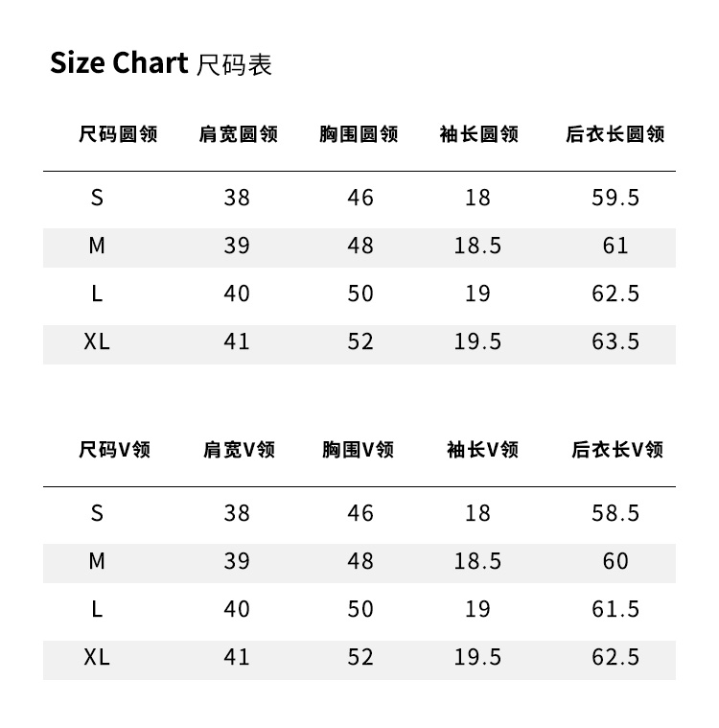Select XL size label in the 圆领 table

[x=97, y=342]
